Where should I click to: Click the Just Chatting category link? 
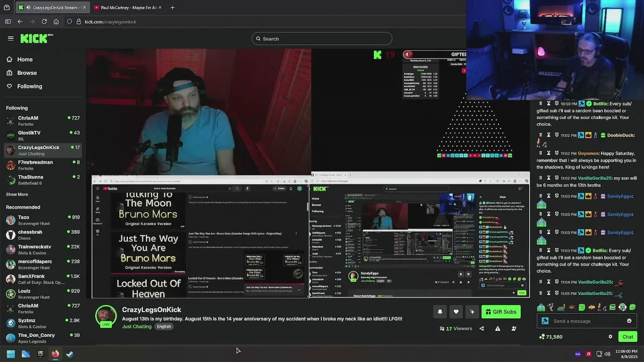click(x=137, y=326)
